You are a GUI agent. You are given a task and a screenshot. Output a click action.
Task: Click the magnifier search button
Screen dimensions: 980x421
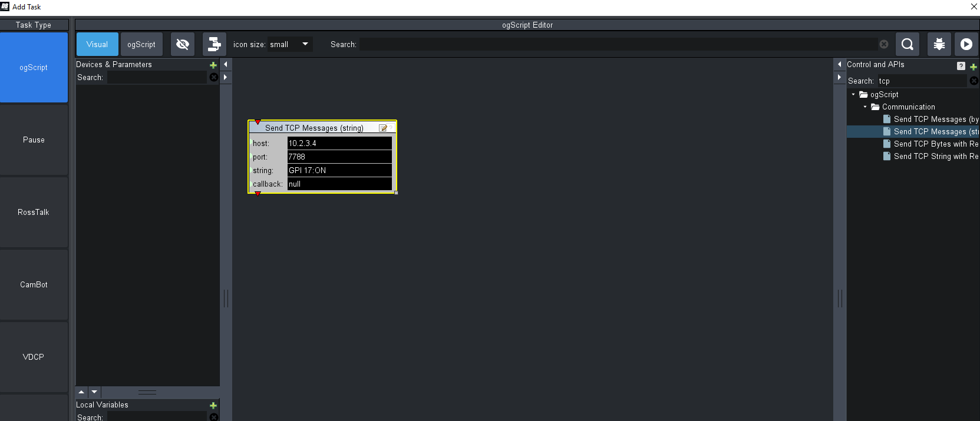pyautogui.click(x=908, y=44)
